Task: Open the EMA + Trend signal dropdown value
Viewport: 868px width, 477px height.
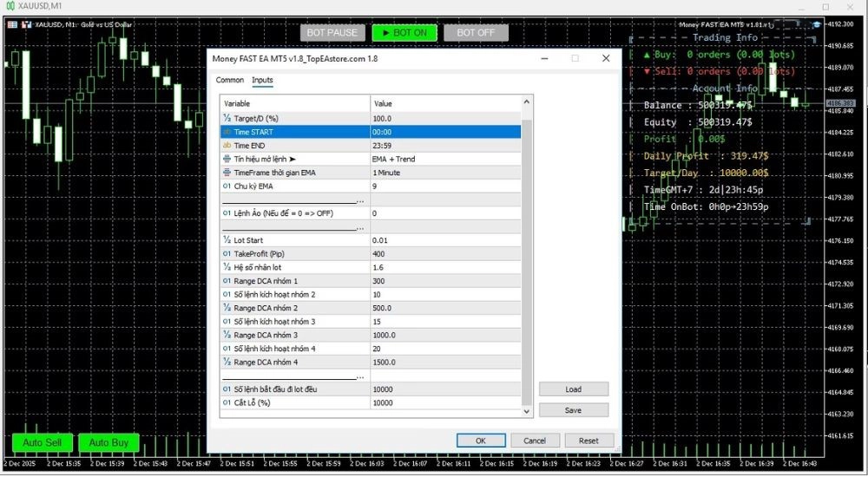Action: 445,160
